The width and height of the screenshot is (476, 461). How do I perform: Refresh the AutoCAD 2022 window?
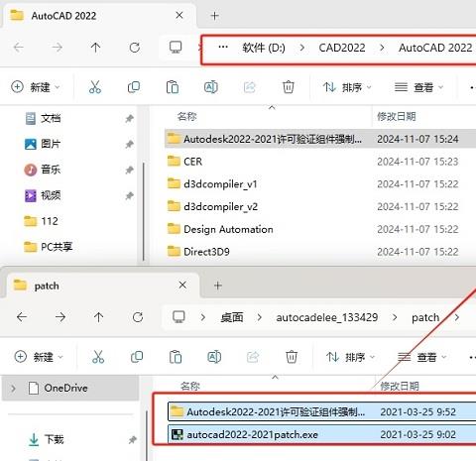click(x=135, y=48)
